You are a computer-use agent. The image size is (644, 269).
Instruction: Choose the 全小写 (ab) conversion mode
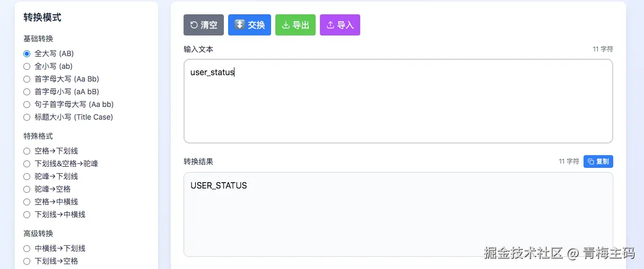[x=27, y=66]
